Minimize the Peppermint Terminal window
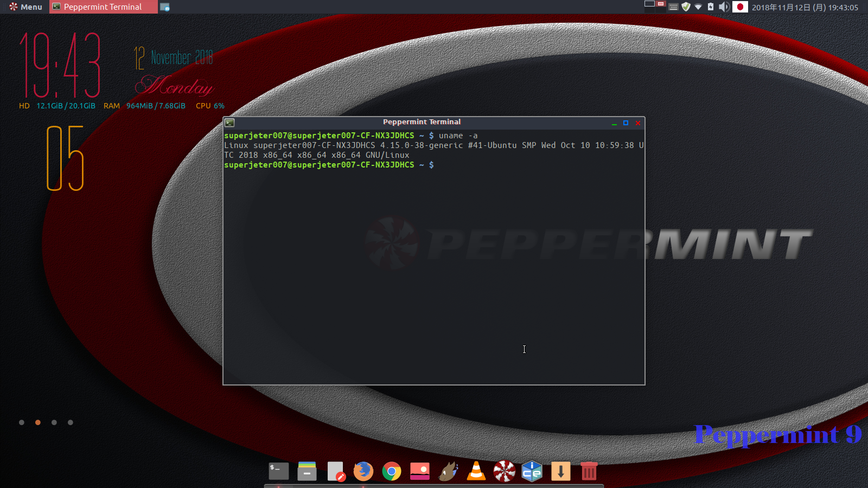The width and height of the screenshot is (868, 488). (x=614, y=123)
